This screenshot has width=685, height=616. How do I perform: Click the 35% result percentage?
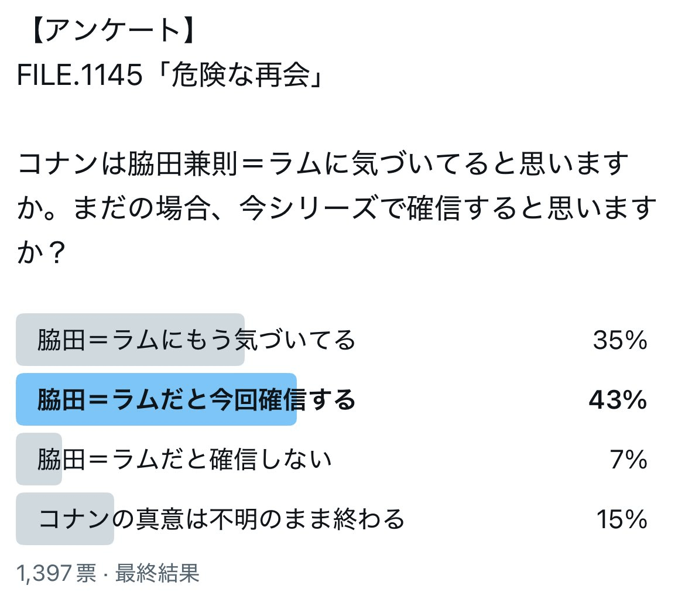point(620,340)
